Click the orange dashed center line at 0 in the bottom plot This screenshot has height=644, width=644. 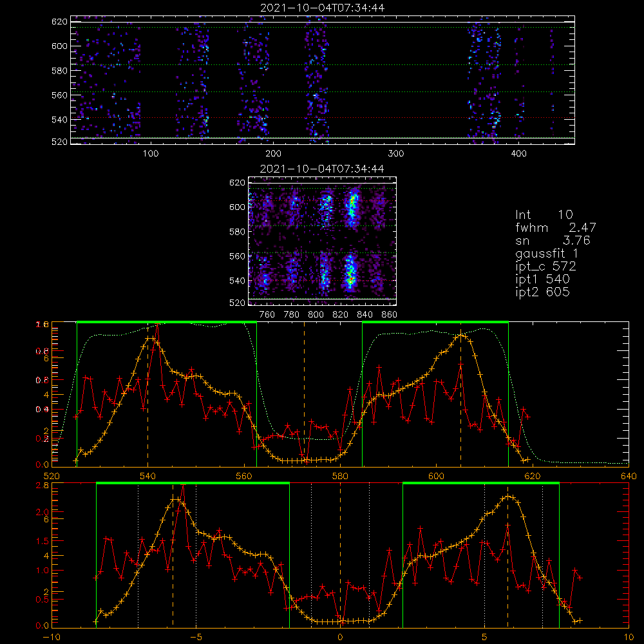340,555
